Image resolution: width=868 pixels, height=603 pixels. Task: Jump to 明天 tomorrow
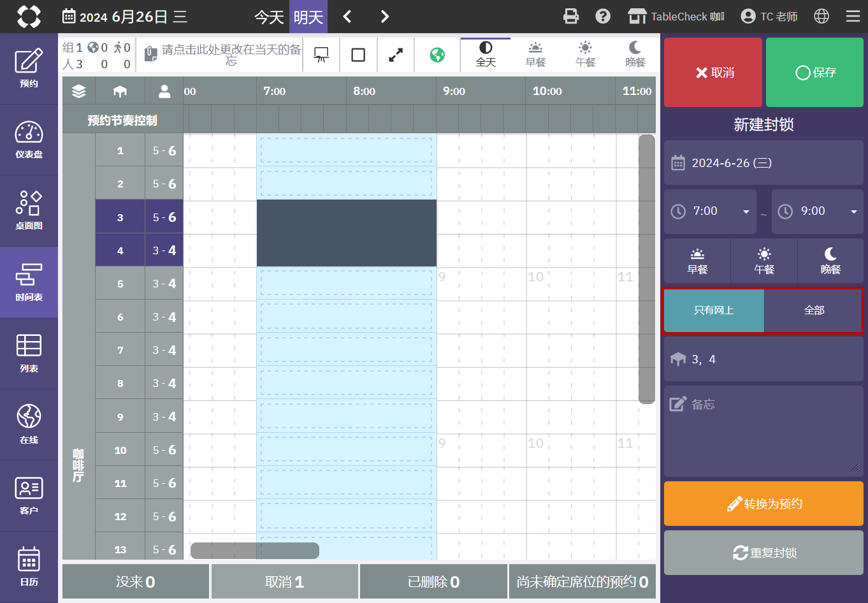tap(308, 17)
